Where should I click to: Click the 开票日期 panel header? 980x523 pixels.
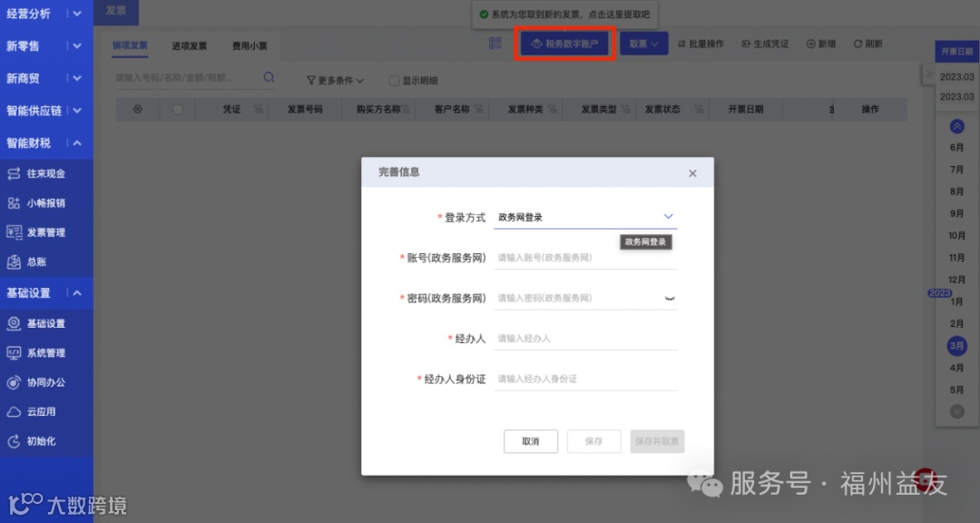957,51
